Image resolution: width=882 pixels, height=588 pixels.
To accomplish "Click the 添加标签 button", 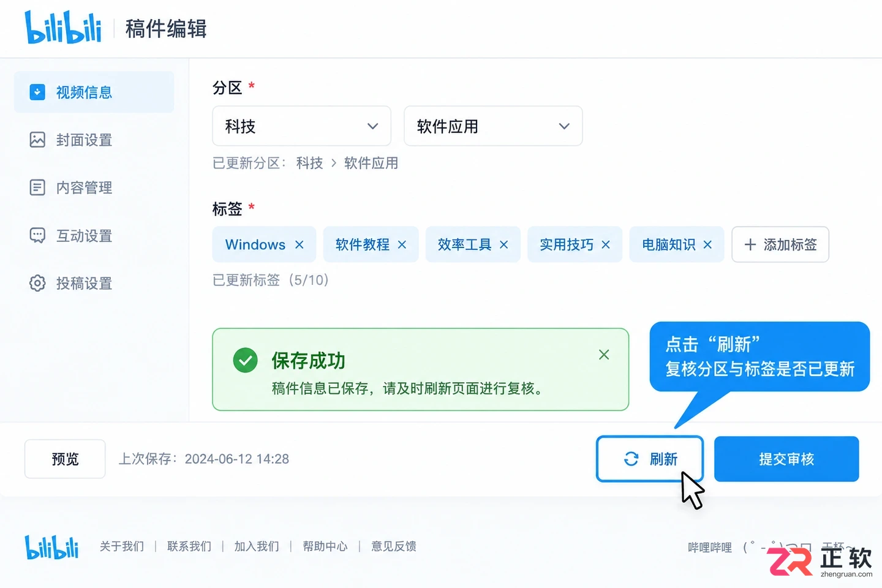I will (780, 244).
